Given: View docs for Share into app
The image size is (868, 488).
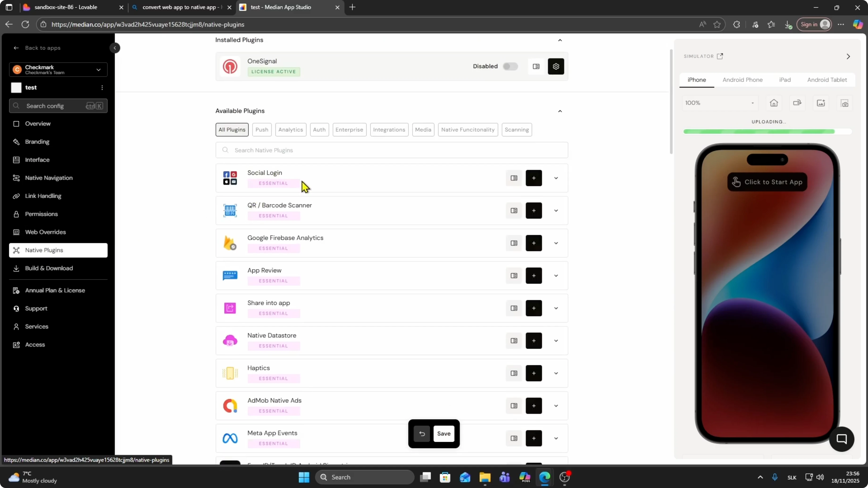Looking at the screenshot, I should click(x=514, y=308).
